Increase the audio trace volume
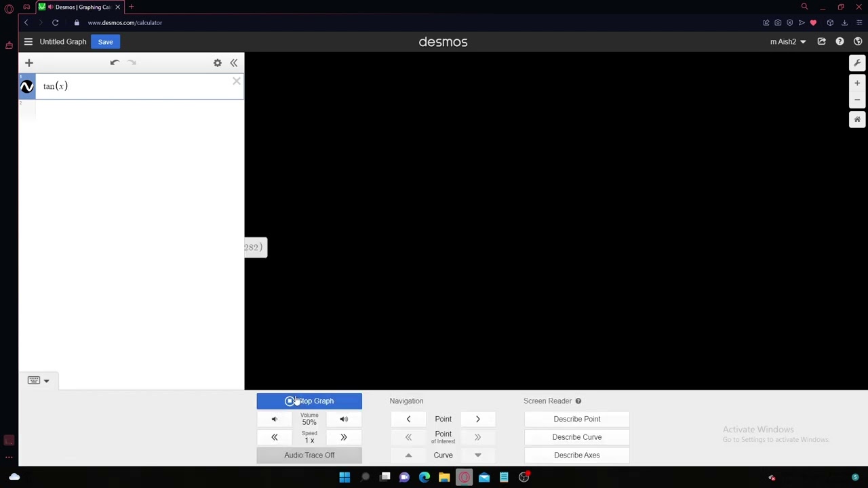The height and width of the screenshot is (488, 868). (344, 420)
